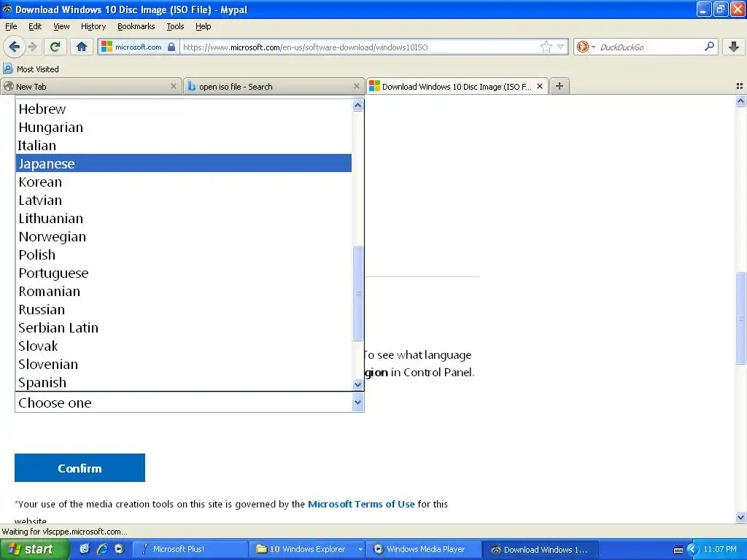Click the language list scroll-down arrow
The height and width of the screenshot is (560, 747).
357,384
